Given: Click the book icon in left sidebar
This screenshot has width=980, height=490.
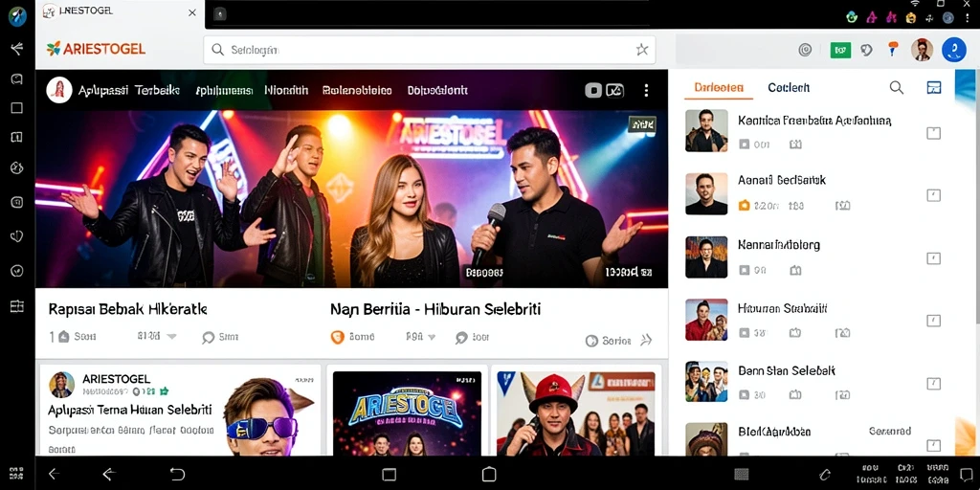Looking at the screenshot, I should (x=17, y=138).
